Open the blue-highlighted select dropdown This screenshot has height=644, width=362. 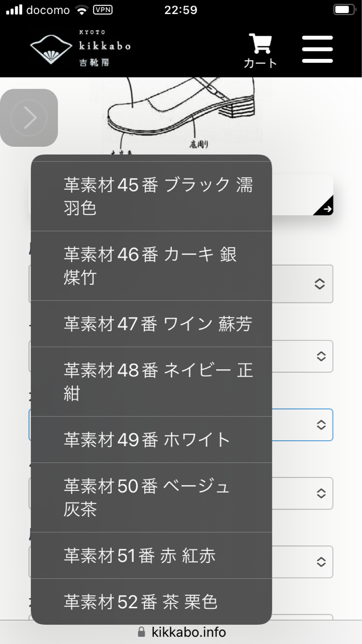[x=302, y=425]
